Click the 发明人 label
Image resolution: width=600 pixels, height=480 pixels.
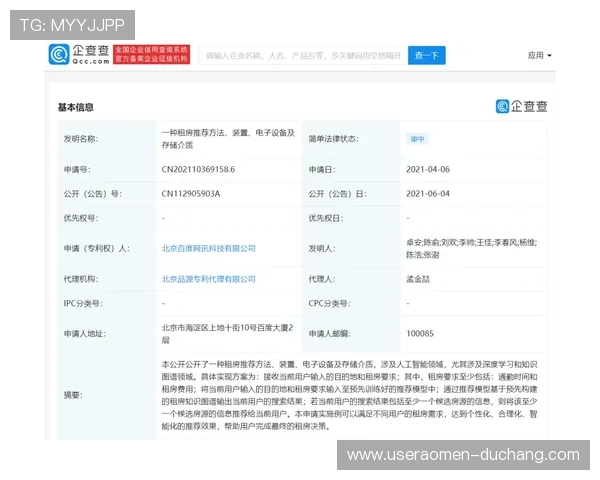pyautogui.click(x=322, y=248)
